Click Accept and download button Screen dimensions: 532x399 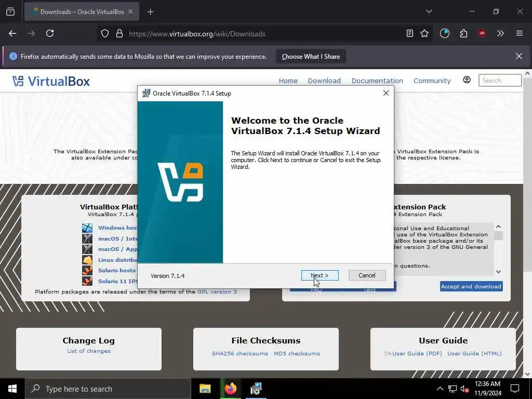(x=471, y=286)
